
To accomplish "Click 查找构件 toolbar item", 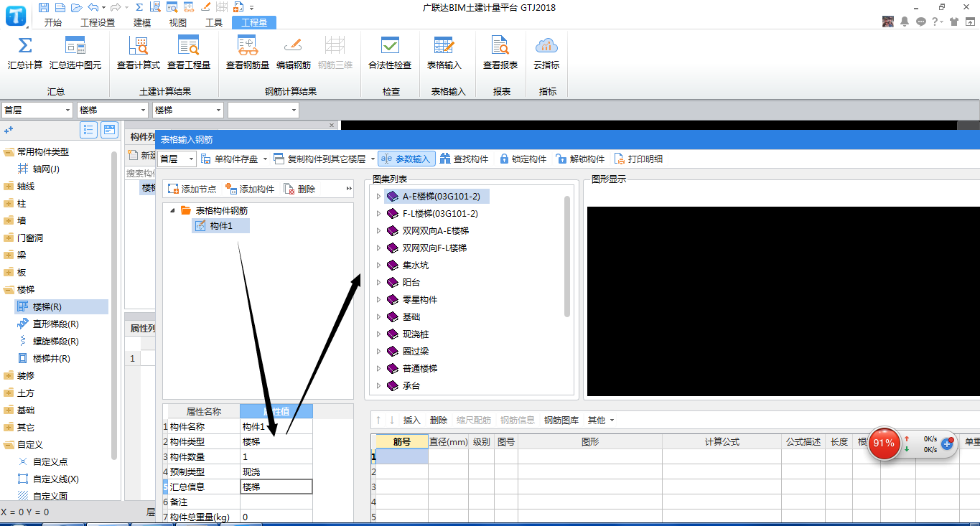I will click(x=464, y=159).
